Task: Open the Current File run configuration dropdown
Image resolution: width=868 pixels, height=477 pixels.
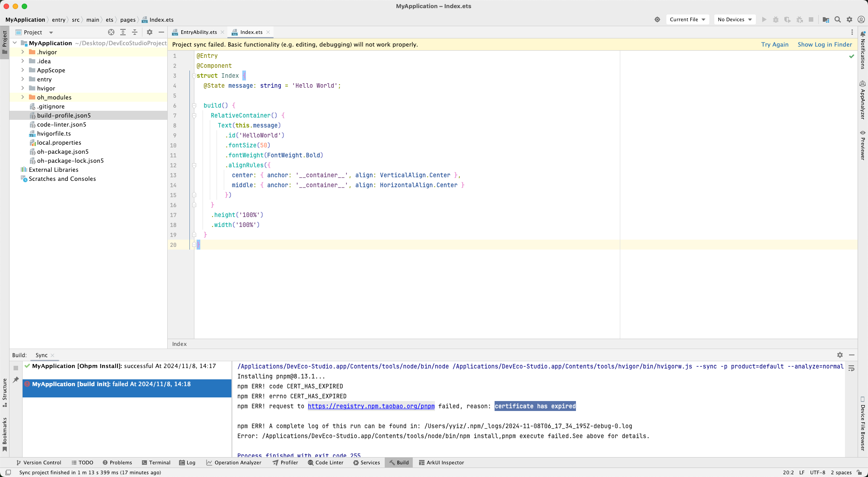Action: [688, 19]
